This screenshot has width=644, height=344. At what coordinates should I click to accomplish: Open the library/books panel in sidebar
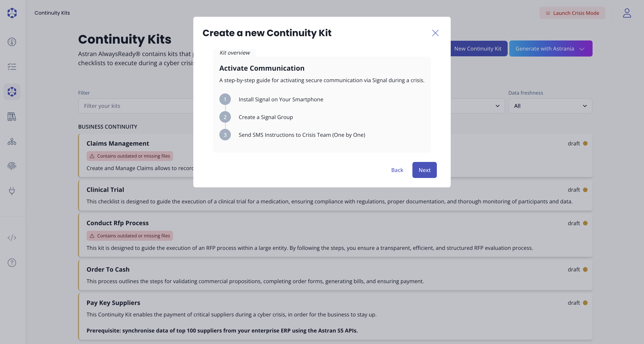tap(12, 117)
